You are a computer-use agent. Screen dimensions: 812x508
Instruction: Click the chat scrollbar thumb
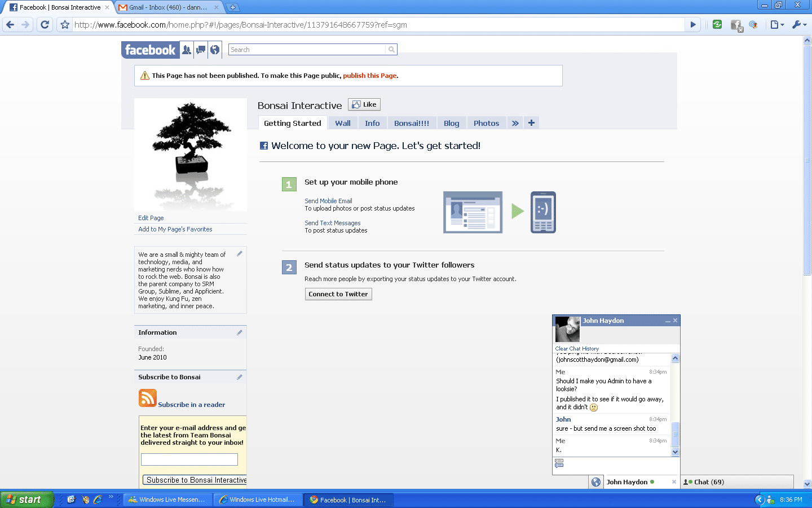(x=675, y=433)
